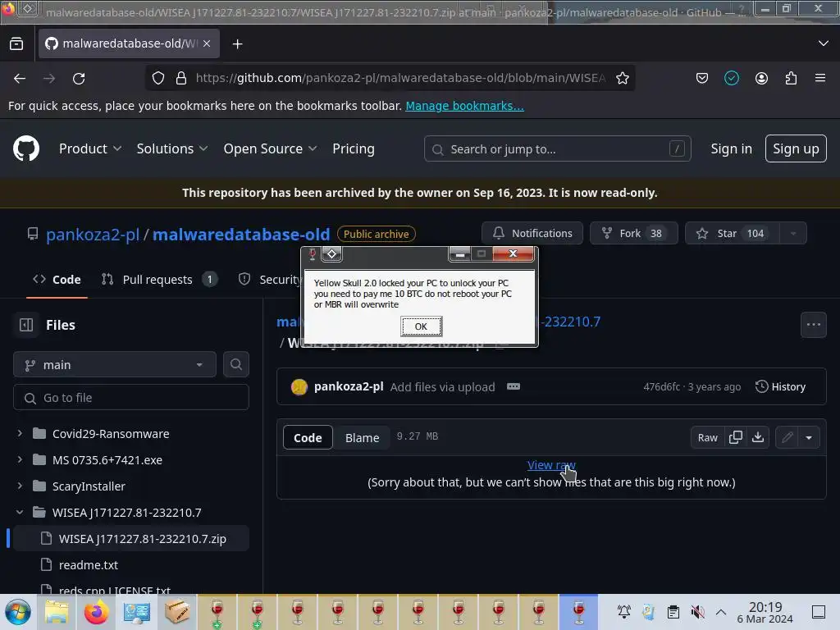The height and width of the screenshot is (630, 840).
Task: Open the pankoza2-pl commit author link
Action: coord(348,386)
